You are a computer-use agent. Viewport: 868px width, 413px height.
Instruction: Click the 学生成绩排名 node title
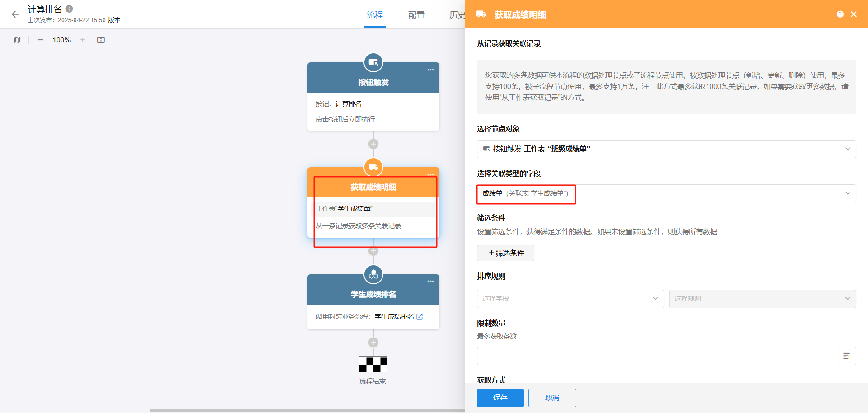click(373, 294)
